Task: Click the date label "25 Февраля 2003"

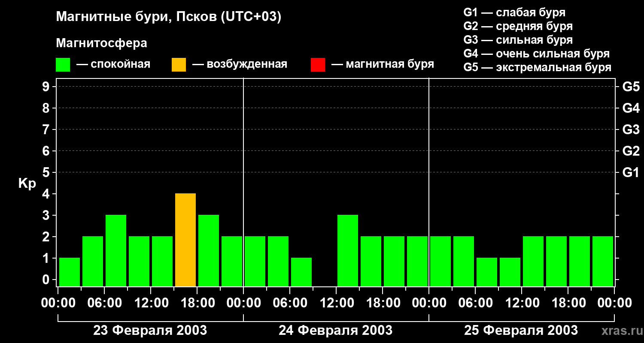Action: tap(521, 331)
